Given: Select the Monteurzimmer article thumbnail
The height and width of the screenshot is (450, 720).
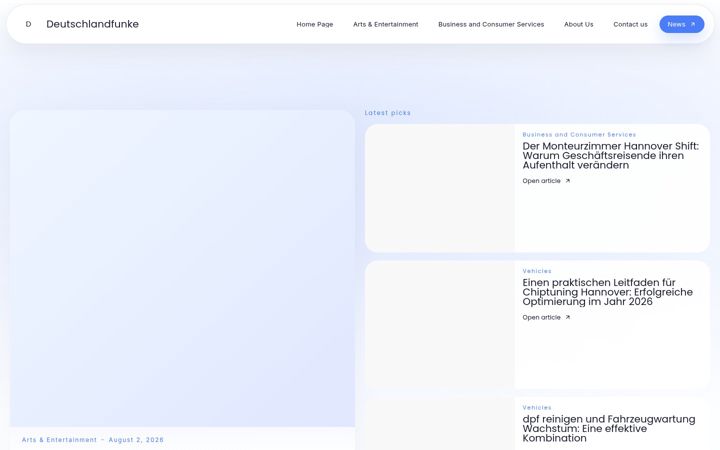Looking at the screenshot, I should coord(440,188).
